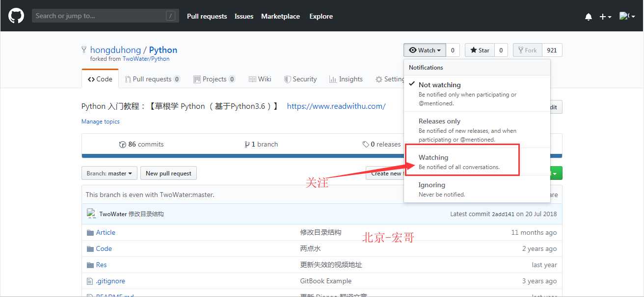Open the .gitignore file

coord(110,281)
